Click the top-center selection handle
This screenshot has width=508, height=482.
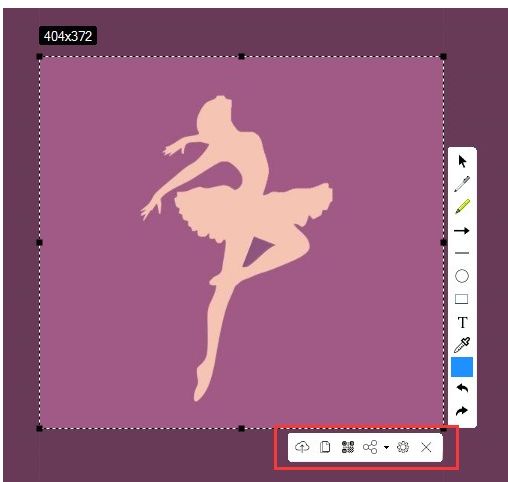tap(242, 57)
